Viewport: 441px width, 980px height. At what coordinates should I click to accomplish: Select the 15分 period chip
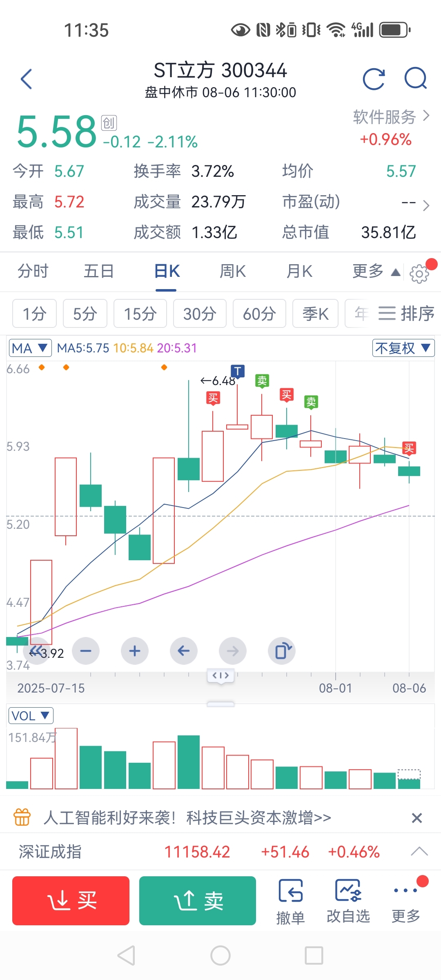[140, 314]
